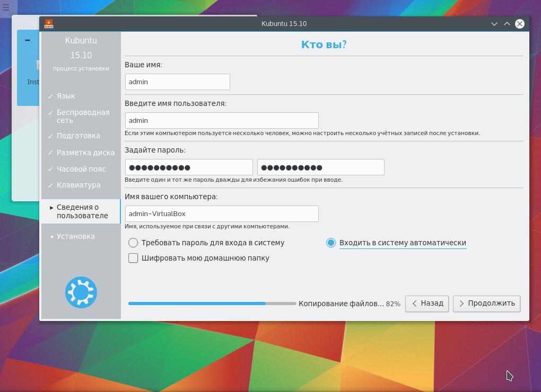Click the file copying progress bar
The width and height of the screenshot is (541, 392).
click(x=212, y=304)
